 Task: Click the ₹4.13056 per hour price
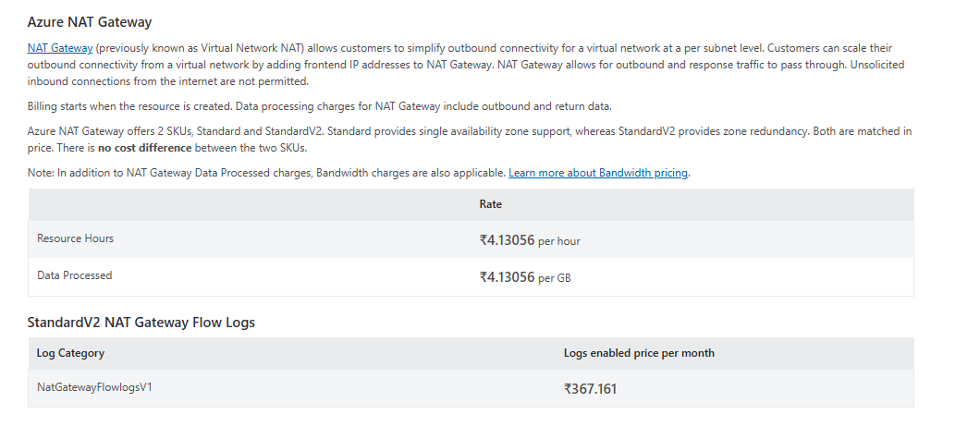[x=529, y=240]
